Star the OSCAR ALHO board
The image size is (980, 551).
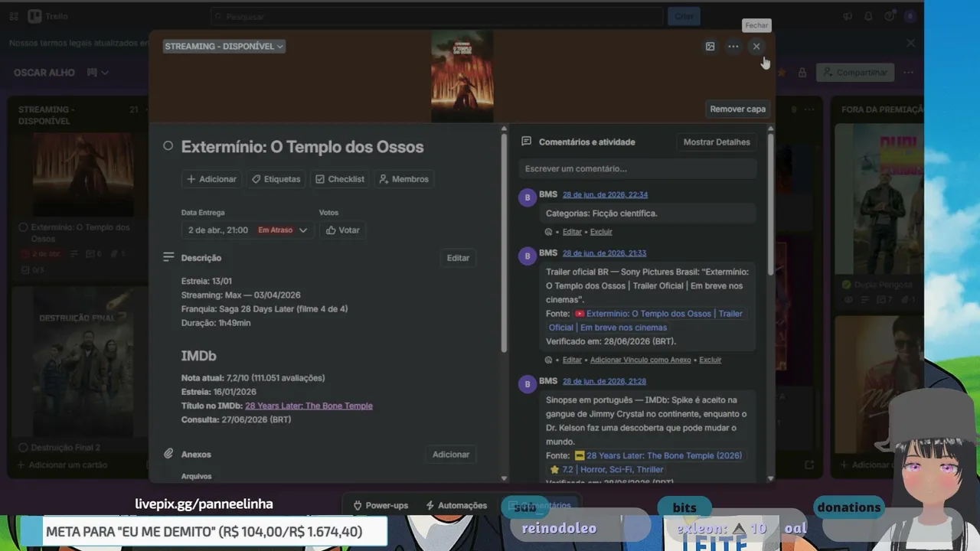tap(782, 73)
